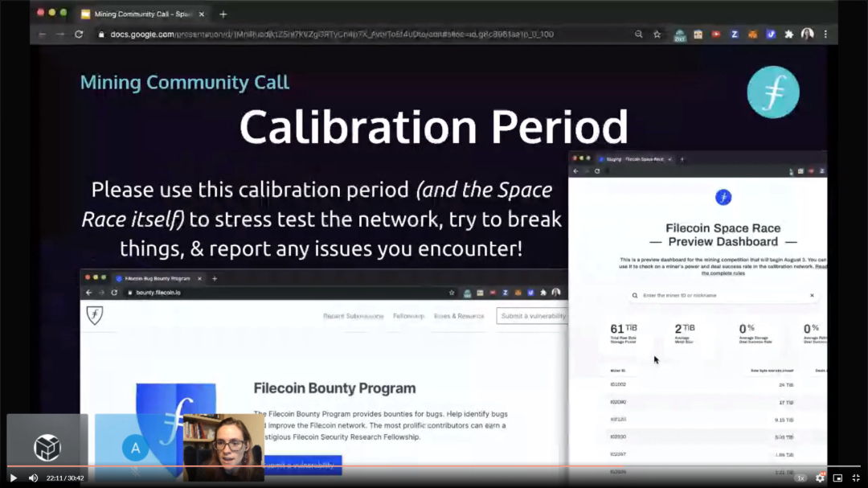Reload the Space Race dashboard window
This screenshot has width=868, height=488.
pos(597,171)
